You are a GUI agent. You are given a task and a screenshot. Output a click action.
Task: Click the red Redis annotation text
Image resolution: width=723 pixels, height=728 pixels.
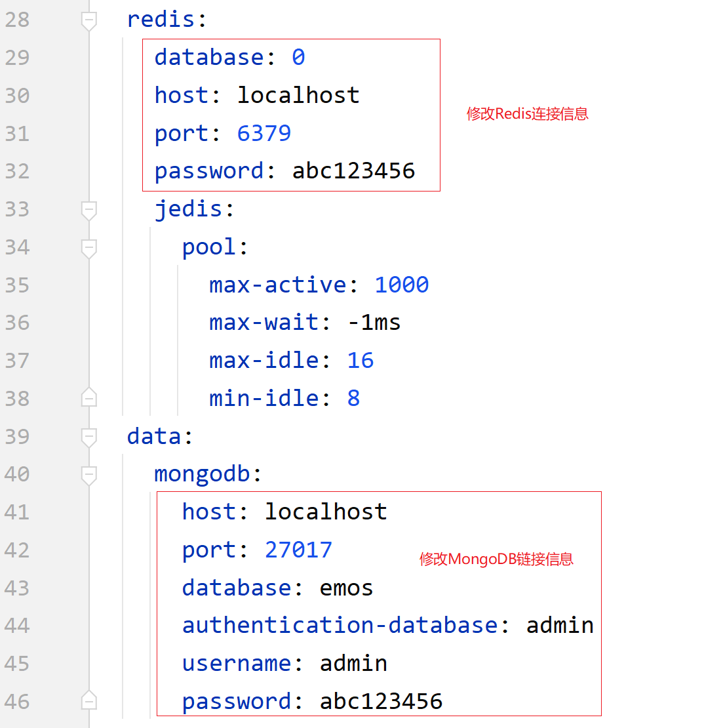pos(527,113)
